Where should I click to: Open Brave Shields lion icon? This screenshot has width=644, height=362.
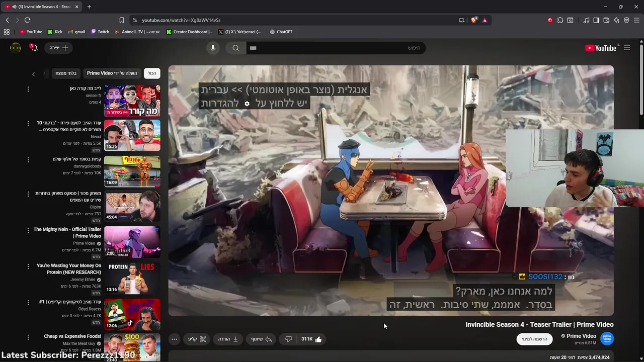(x=474, y=20)
